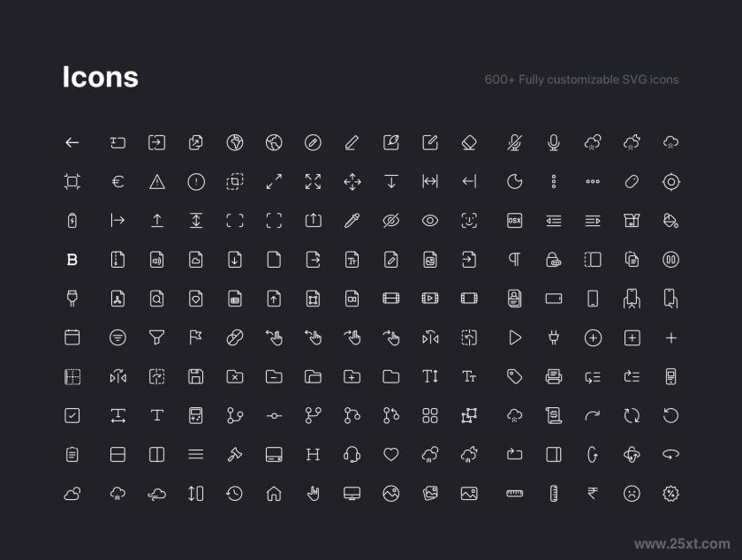Select the horizontal three-dots icon

[593, 181]
